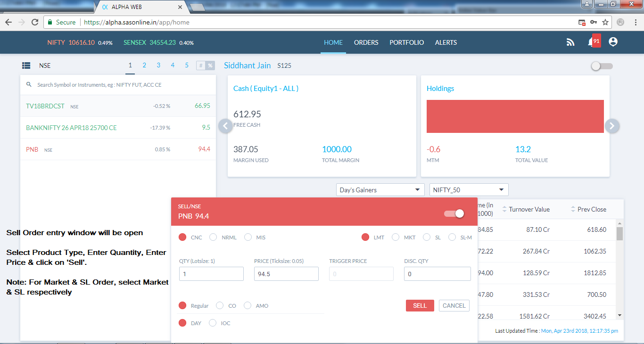Viewport: 644px width, 344px height.
Task: Select MKT order type
Action: pos(396,237)
